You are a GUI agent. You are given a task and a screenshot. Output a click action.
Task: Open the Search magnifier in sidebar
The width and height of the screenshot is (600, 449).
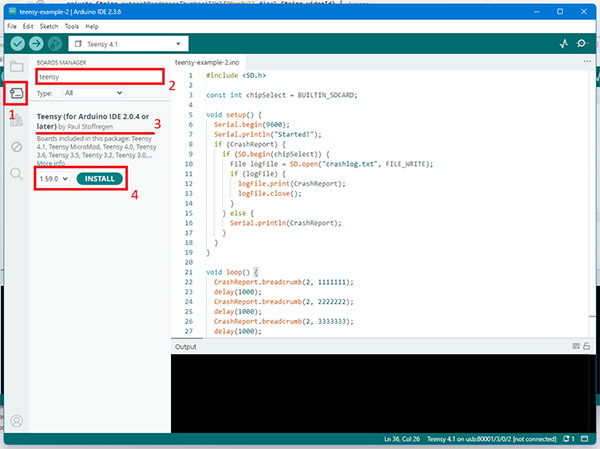[16, 174]
